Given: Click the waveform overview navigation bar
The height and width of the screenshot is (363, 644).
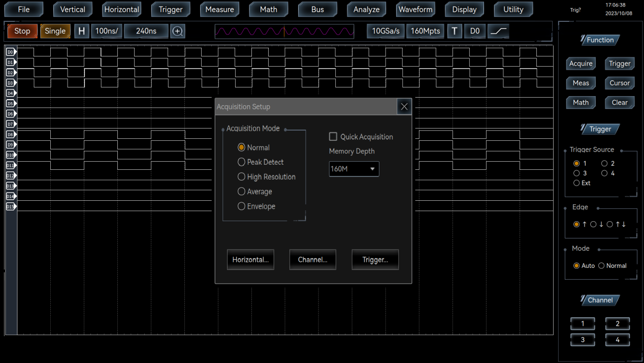Looking at the screenshot, I should point(284,32).
